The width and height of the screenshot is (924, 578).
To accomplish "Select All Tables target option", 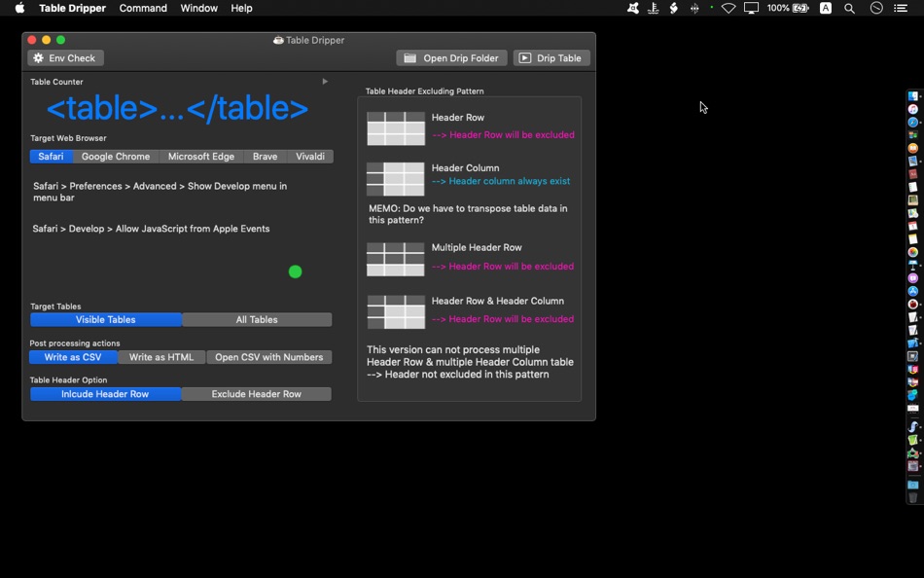I will 257,320.
